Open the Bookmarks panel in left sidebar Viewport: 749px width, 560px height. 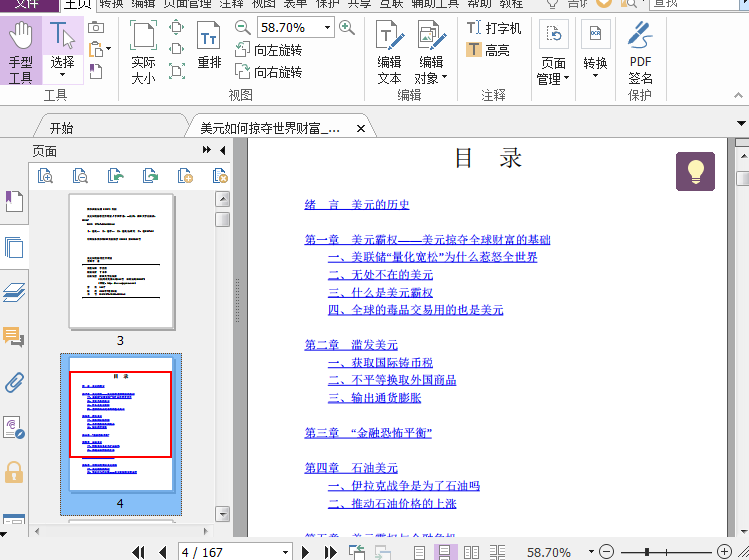[x=14, y=201]
